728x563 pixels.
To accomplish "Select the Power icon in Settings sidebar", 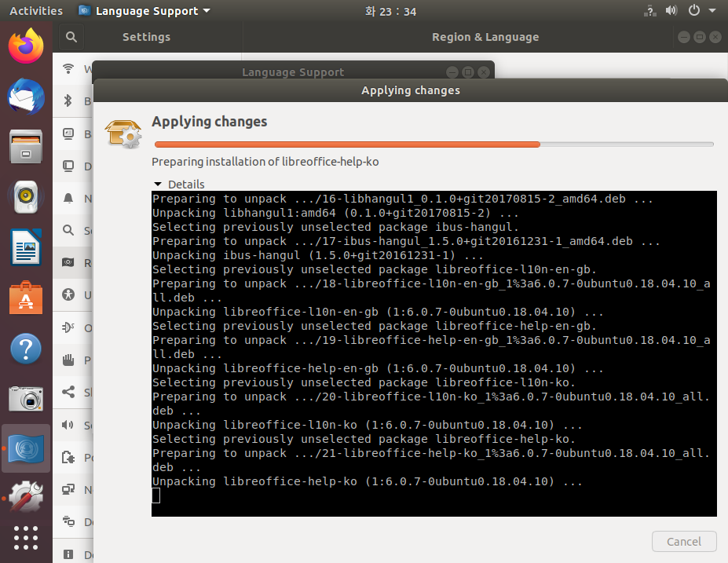I will (68, 457).
